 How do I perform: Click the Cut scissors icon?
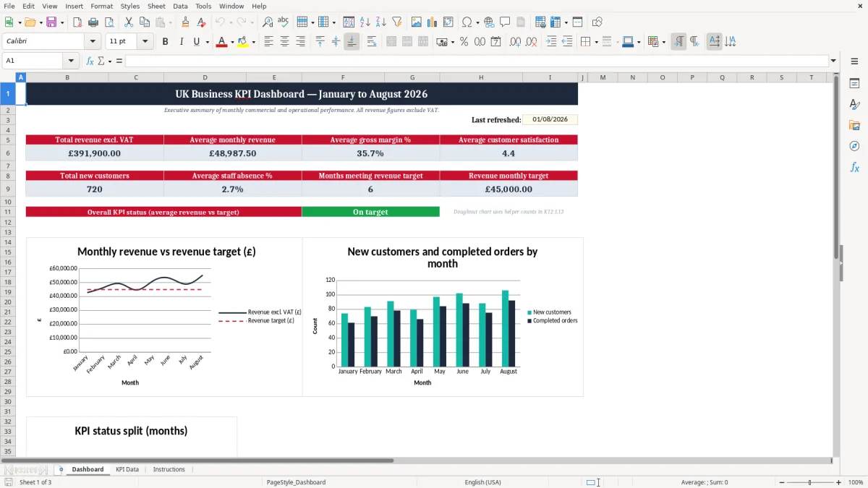(128, 22)
